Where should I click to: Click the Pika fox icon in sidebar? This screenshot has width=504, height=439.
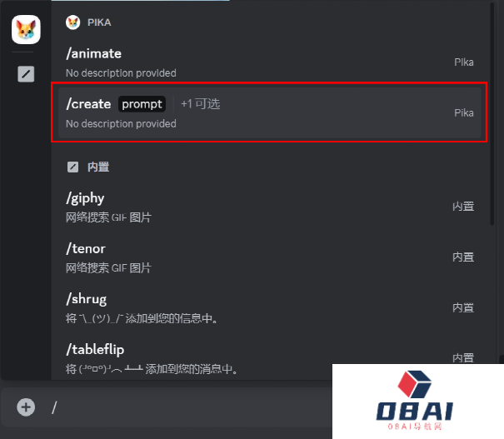[26, 29]
